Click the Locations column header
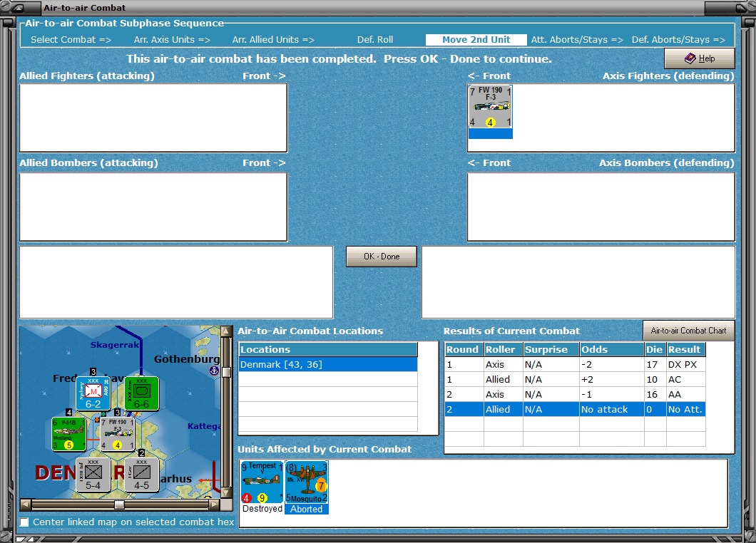756x543 pixels. click(328, 349)
